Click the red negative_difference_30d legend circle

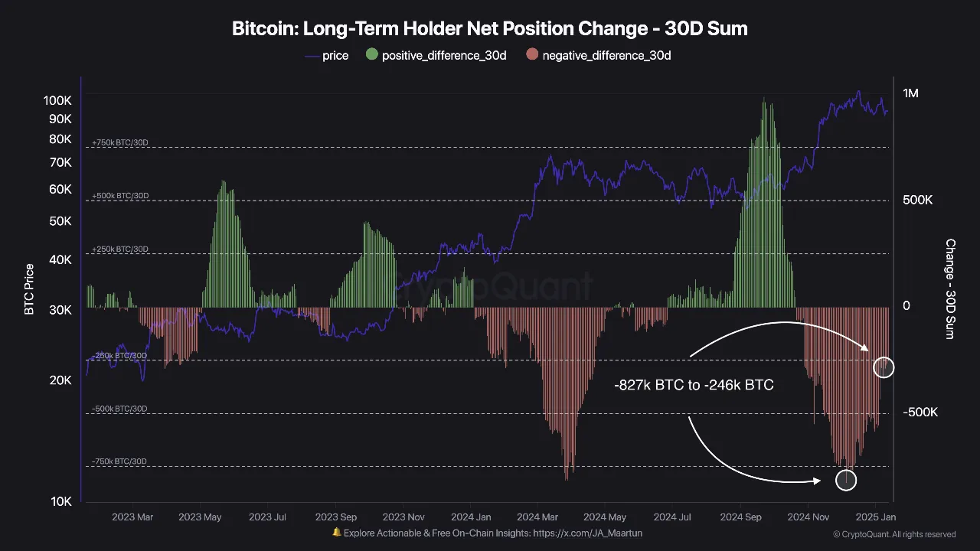click(532, 55)
